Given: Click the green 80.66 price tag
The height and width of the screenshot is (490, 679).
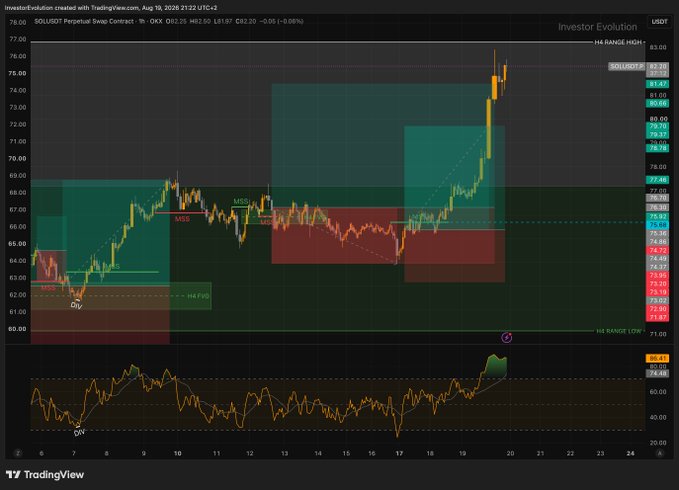Looking at the screenshot, I should pos(658,103).
